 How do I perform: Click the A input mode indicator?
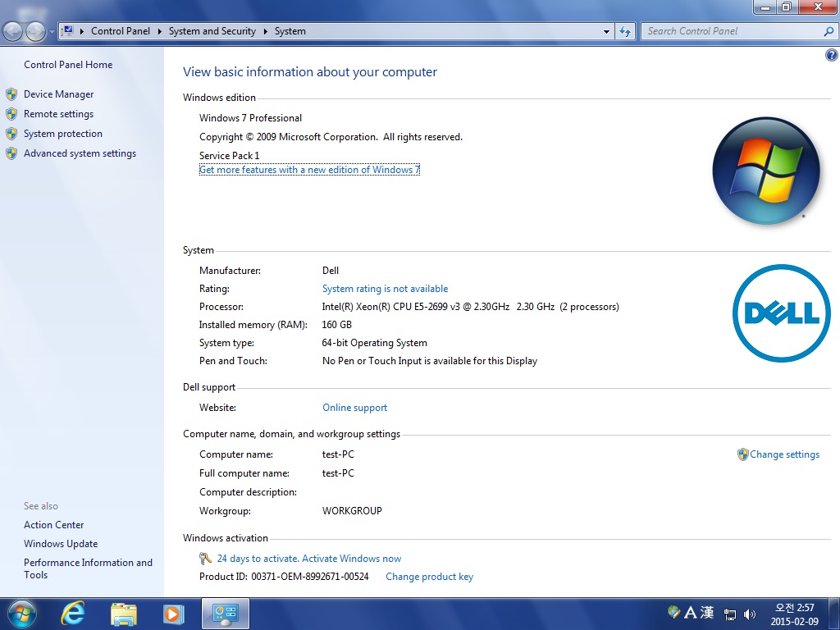pos(690,612)
